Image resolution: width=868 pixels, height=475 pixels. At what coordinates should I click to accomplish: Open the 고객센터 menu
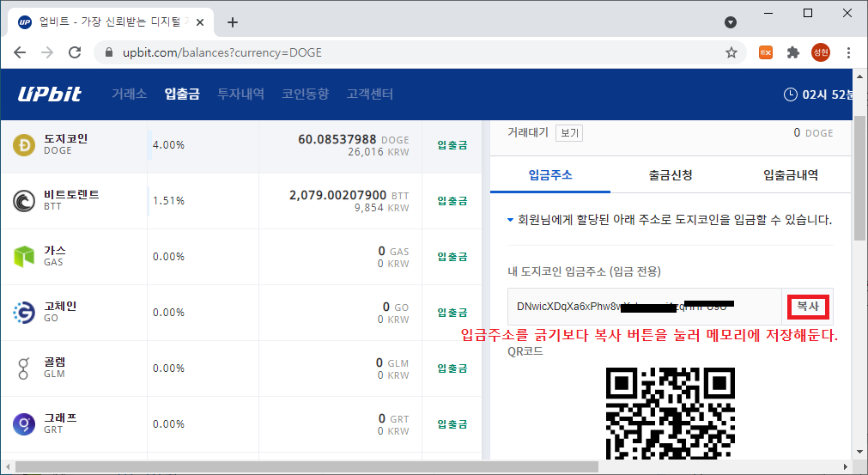click(x=370, y=94)
